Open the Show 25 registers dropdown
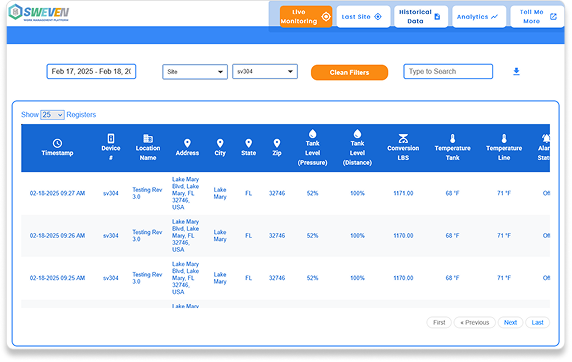The height and width of the screenshot is (362, 572). 52,115
